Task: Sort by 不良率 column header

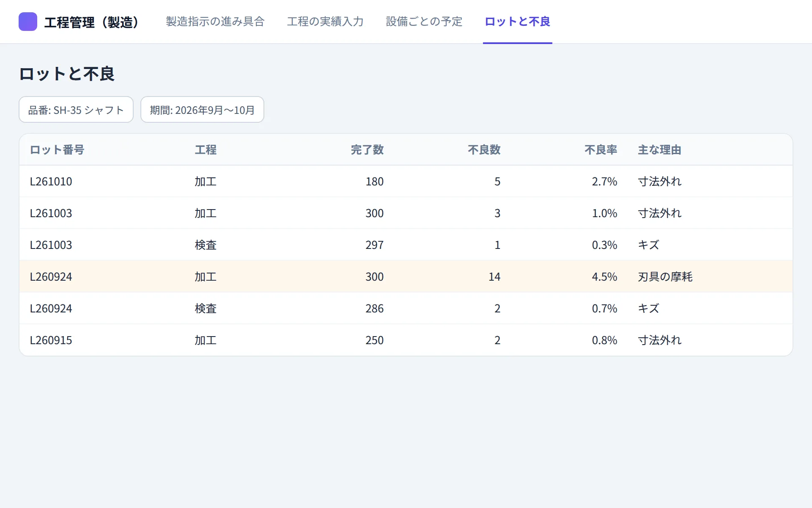Action: click(601, 150)
